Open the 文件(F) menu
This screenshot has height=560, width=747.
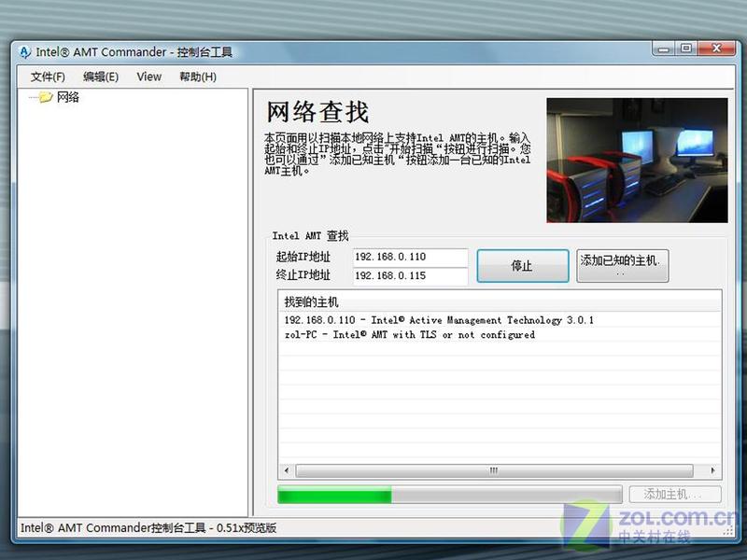click(x=48, y=77)
